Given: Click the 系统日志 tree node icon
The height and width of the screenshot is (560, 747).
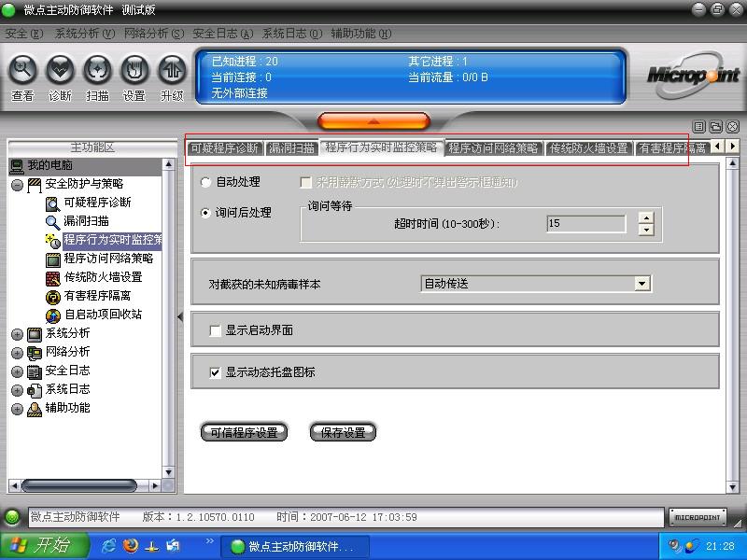Looking at the screenshot, I should [35, 390].
